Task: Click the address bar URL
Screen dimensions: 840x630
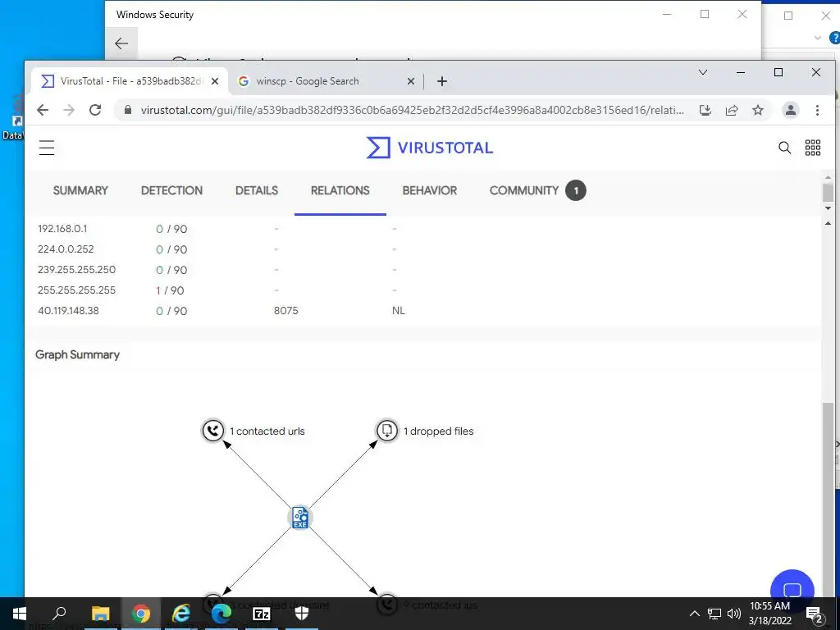Action: pyautogui.click(x=412, y=110)
